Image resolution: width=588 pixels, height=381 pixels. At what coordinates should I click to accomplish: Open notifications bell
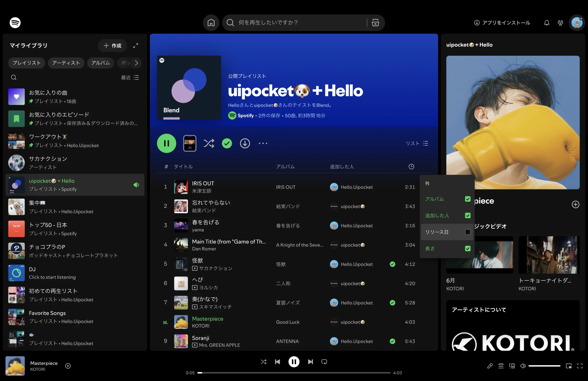547,23
